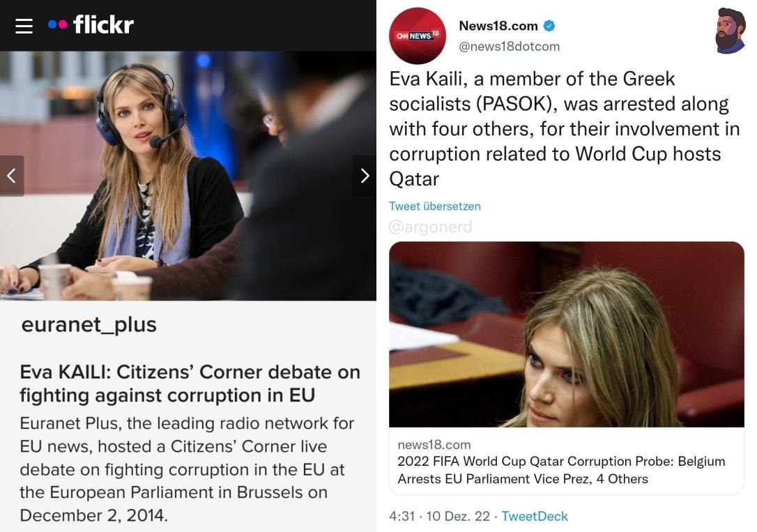Click the bearded cartoon avatar icon
Screen dimensions: 757x532
[730, 31]
